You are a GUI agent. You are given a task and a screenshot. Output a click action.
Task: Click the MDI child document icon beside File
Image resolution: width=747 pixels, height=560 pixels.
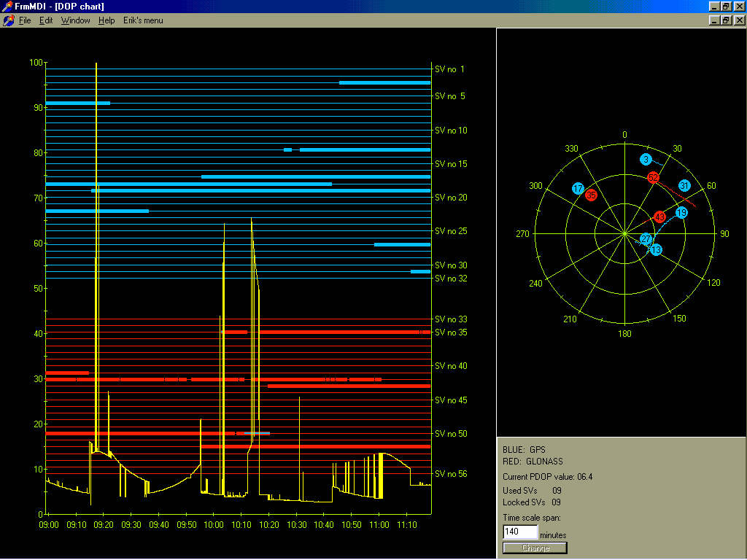click(9, 20)
